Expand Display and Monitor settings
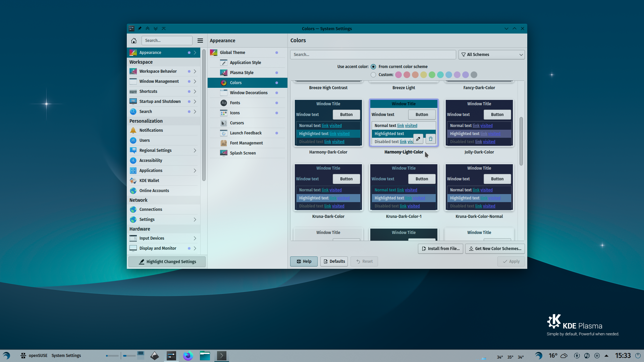Screen dimensions: 644x362 pyautogui.click(x=195, y=248)
